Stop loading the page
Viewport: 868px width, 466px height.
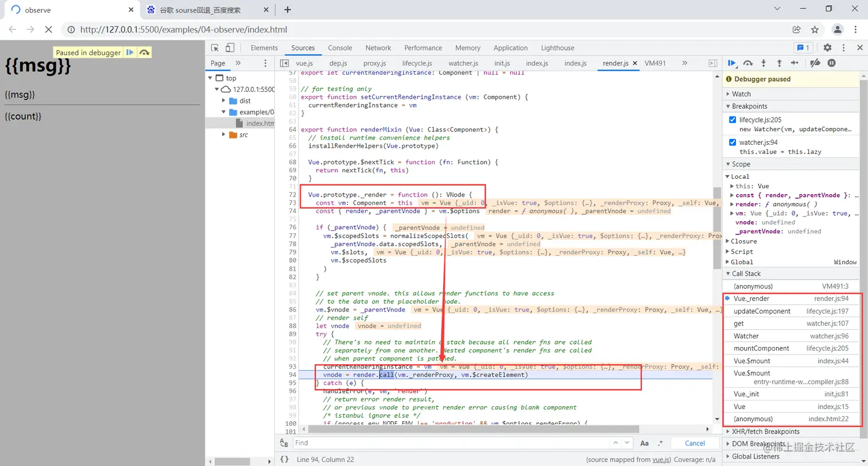[48, 29]
